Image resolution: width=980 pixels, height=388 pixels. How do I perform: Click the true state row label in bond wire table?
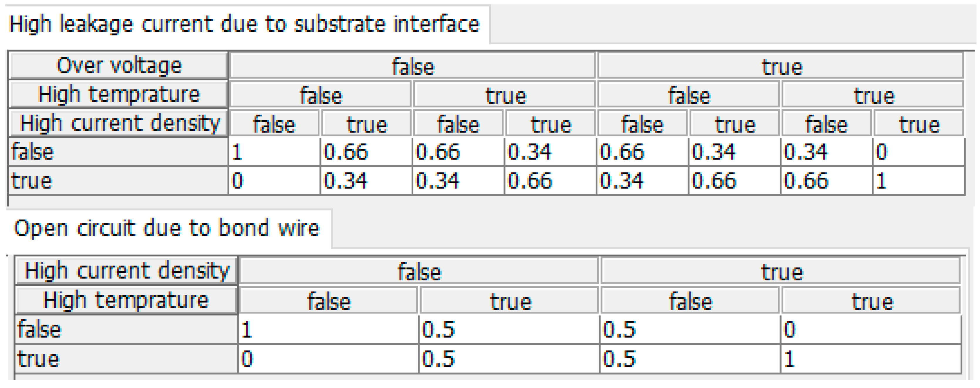click(x=126, y=359)
